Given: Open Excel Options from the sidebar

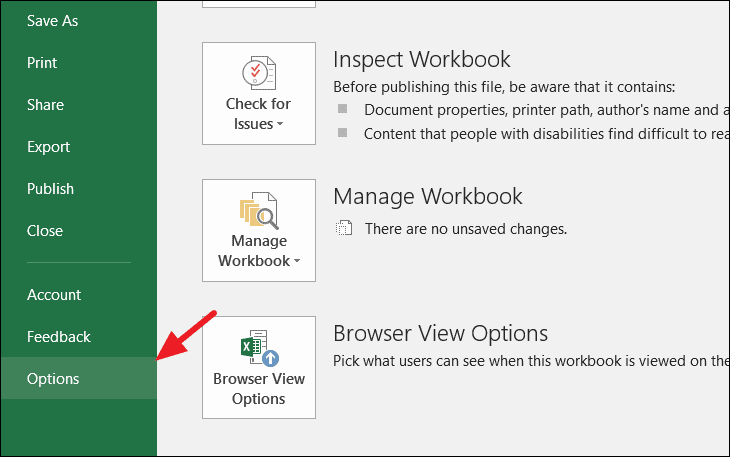Looking at the screenshot, I should tap(53, 379).
